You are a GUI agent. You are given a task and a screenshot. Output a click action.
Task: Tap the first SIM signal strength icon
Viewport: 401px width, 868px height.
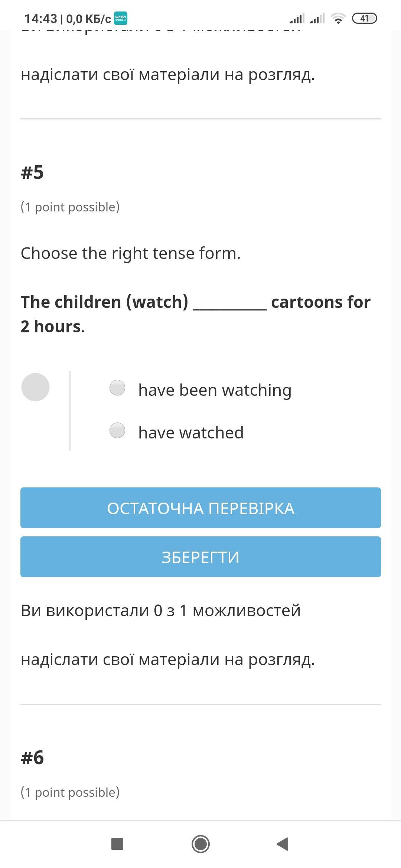point(297,18)
